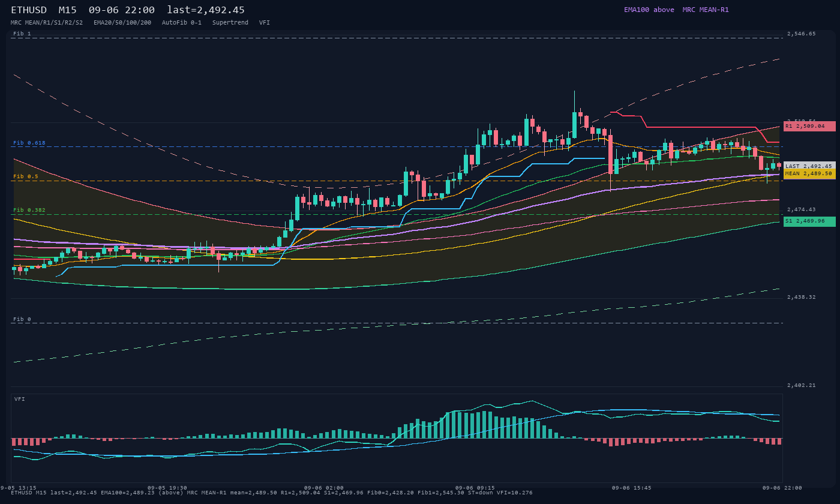This screenshot has height=504, width=840.
Task: Click the 09-06 02:00 time axis label
Action: [x=324, y=488]
